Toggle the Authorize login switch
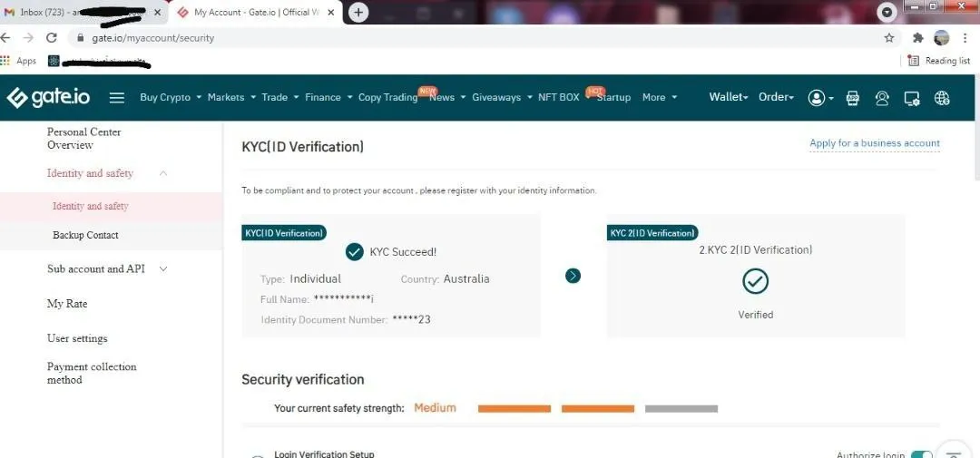 pos(920,454)
